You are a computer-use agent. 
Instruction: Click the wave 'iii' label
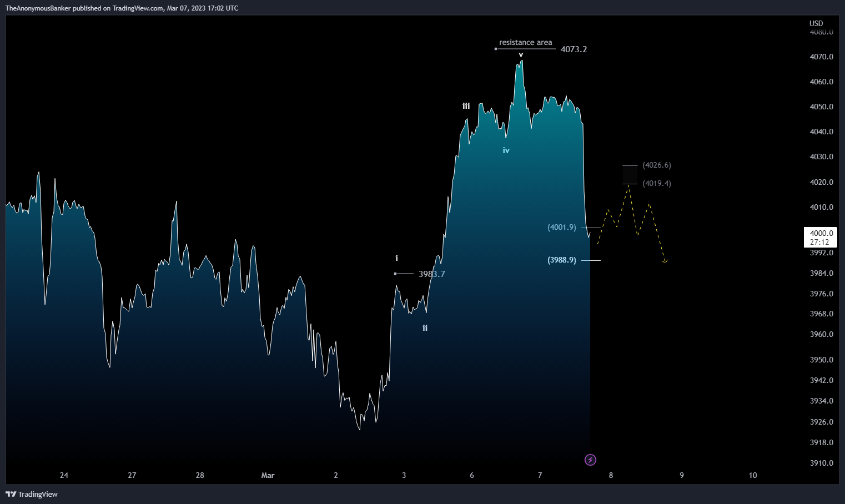pyautogui.click(x=466, y=105)
